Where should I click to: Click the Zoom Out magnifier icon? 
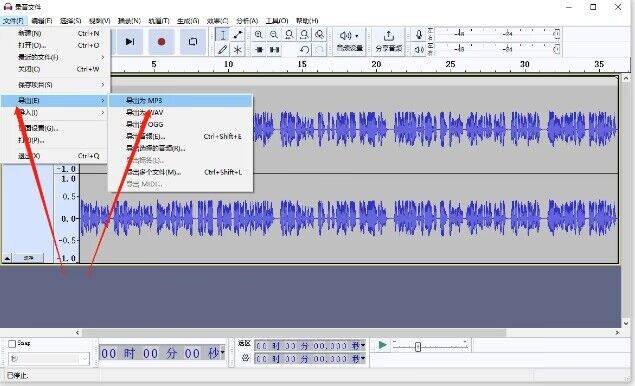tap(274, 35)
